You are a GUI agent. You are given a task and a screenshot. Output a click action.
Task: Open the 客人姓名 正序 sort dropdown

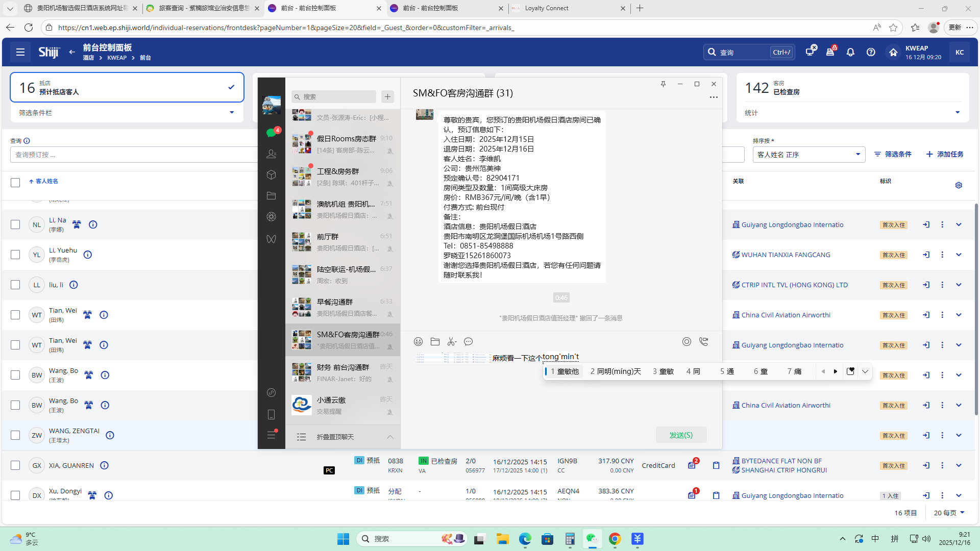(x=808, y=155)
